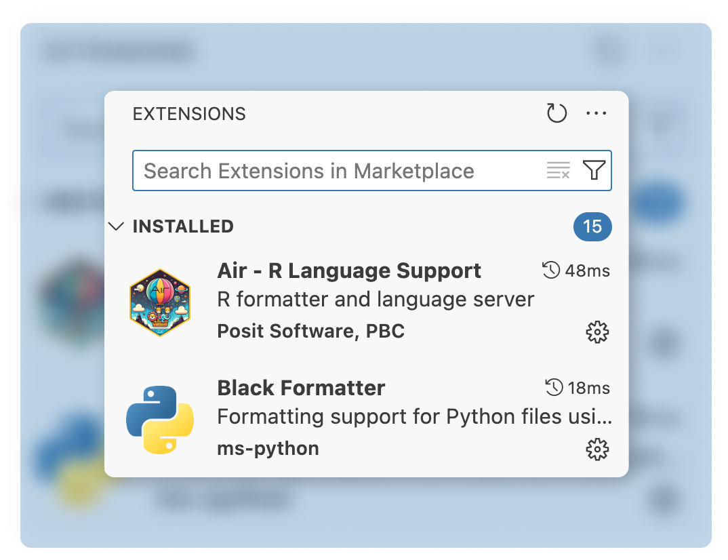Click the 48ms activation time icon
This screenshot has height=560, width=728.
click(x=551, y=270)
